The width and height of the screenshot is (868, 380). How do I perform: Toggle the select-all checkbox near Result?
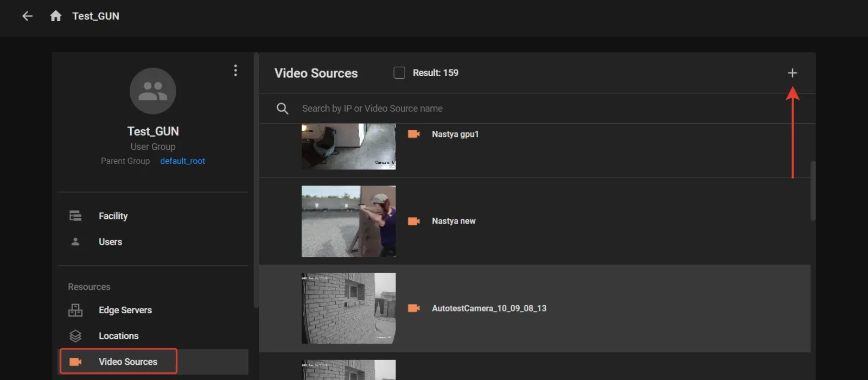click(x=399, y=73)
